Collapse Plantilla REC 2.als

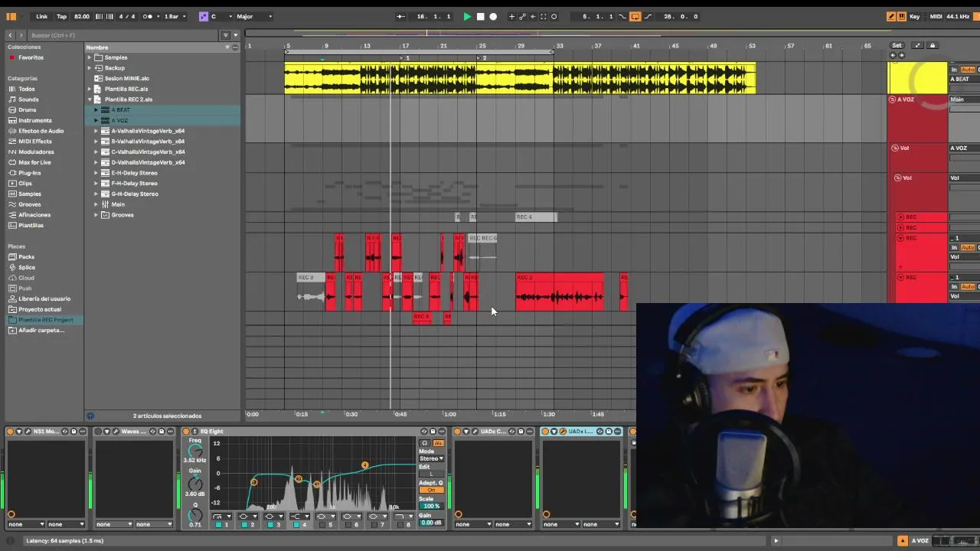pos(90,99)
